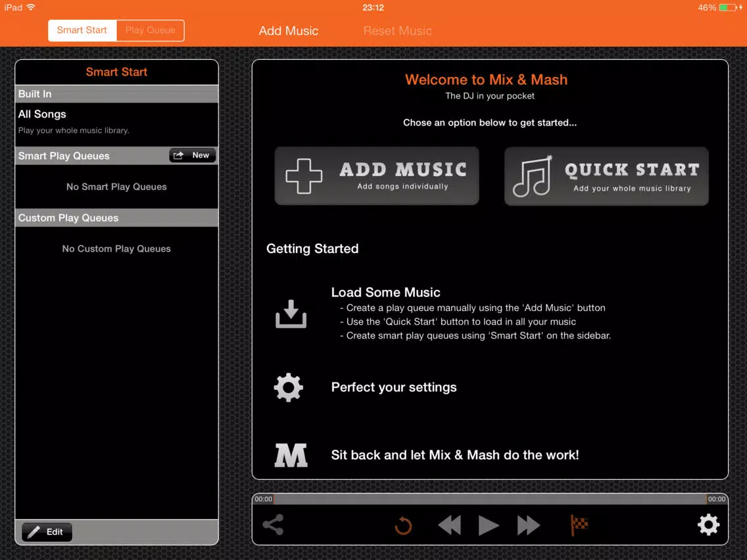
Task: Tap the fast-forward button
Action: (x=528, y=525)
